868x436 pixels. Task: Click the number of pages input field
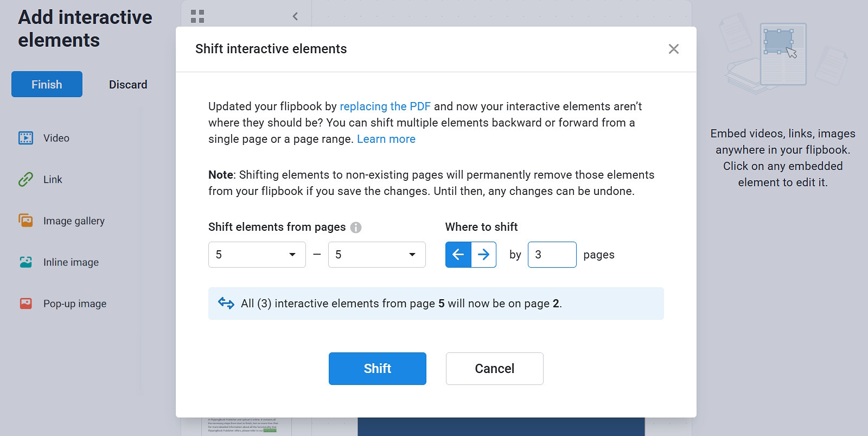[x=552, y=255]
